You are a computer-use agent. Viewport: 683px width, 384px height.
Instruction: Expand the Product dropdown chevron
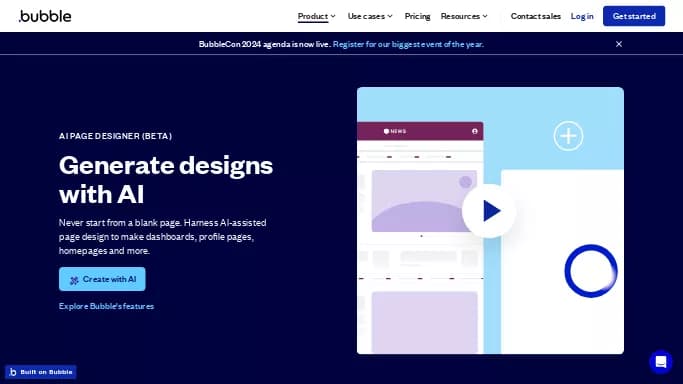333,16
